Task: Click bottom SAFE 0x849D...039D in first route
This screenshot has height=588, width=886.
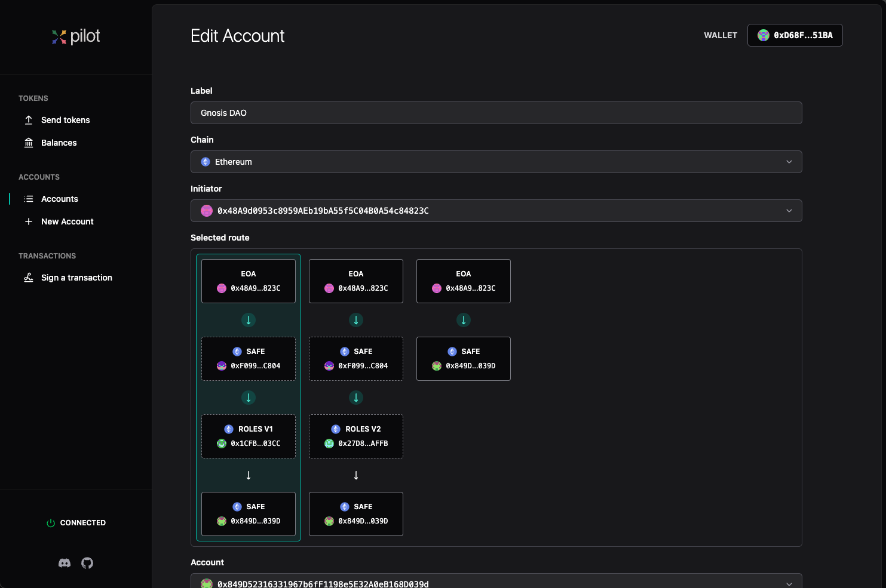Action: [249, 514]
